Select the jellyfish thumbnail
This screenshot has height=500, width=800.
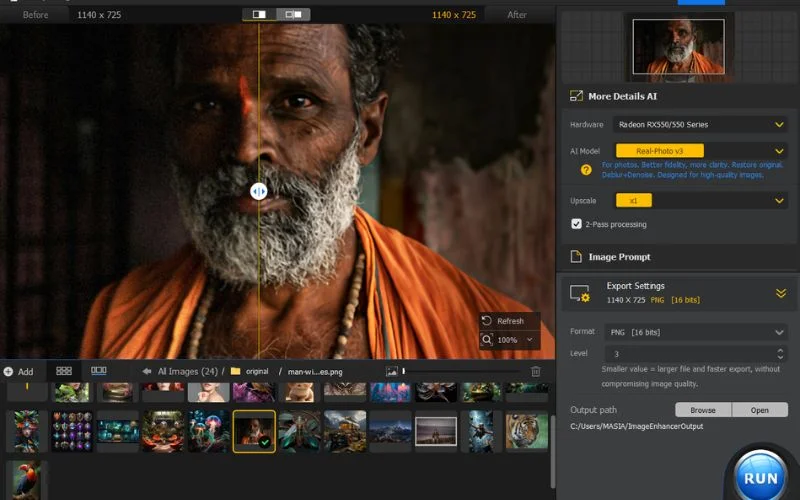pos(208,432)
